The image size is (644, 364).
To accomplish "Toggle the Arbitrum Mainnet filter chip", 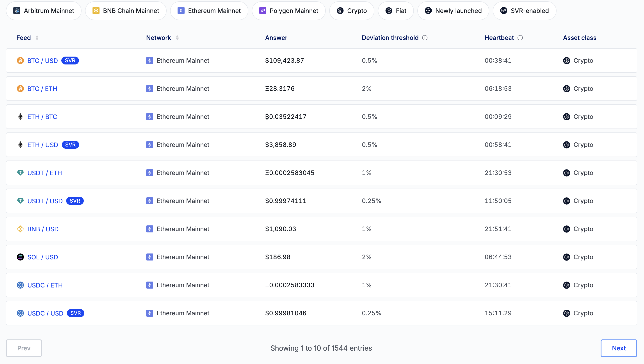I will click(44, 11).
